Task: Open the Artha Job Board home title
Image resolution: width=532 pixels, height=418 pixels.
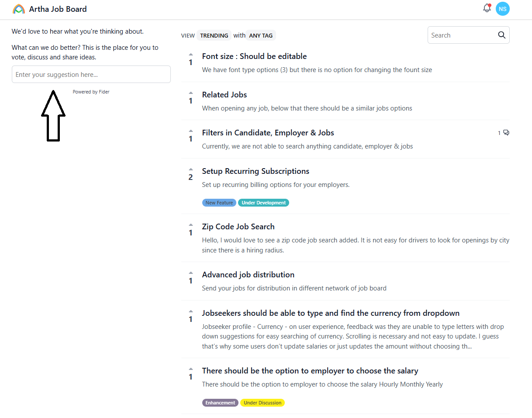Action: click(58, 9)
